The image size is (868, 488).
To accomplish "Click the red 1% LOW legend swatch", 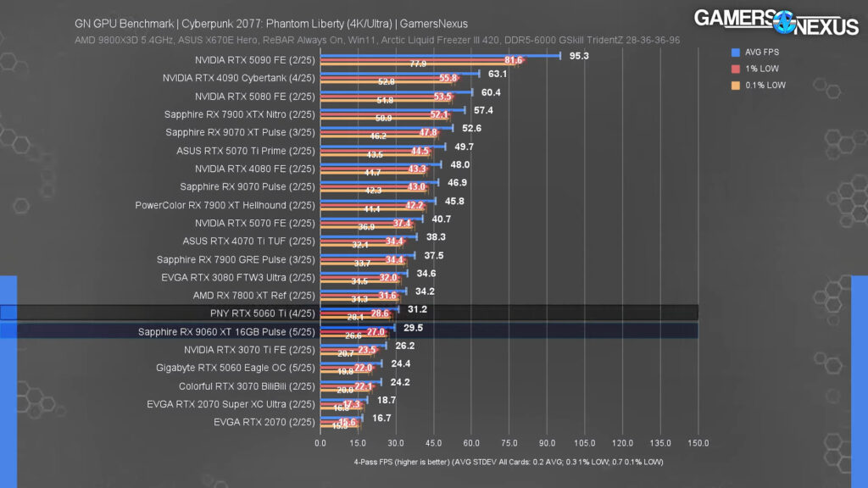I will pos(735,69).
